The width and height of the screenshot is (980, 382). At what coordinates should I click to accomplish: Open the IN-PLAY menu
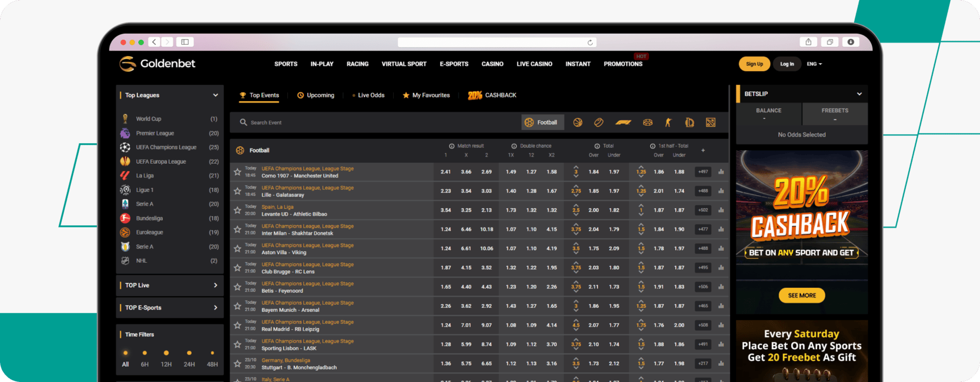pyautogui.click(x=322, y=64)
